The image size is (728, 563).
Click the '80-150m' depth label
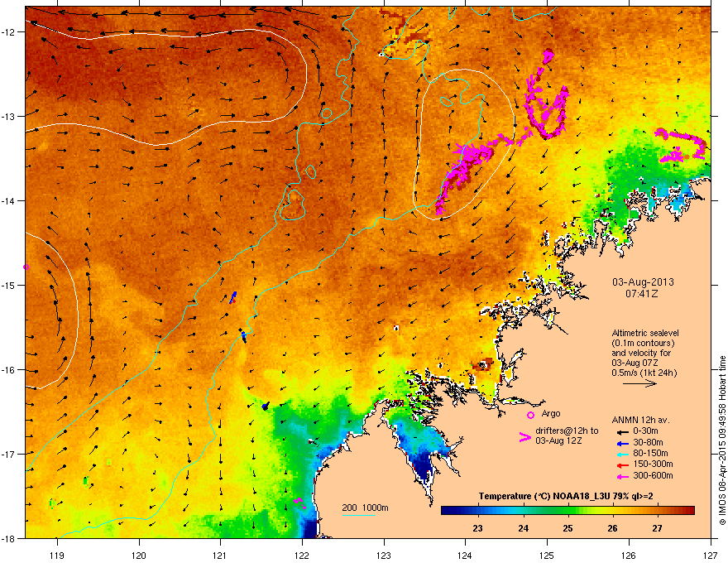click(x=650, y=453)
